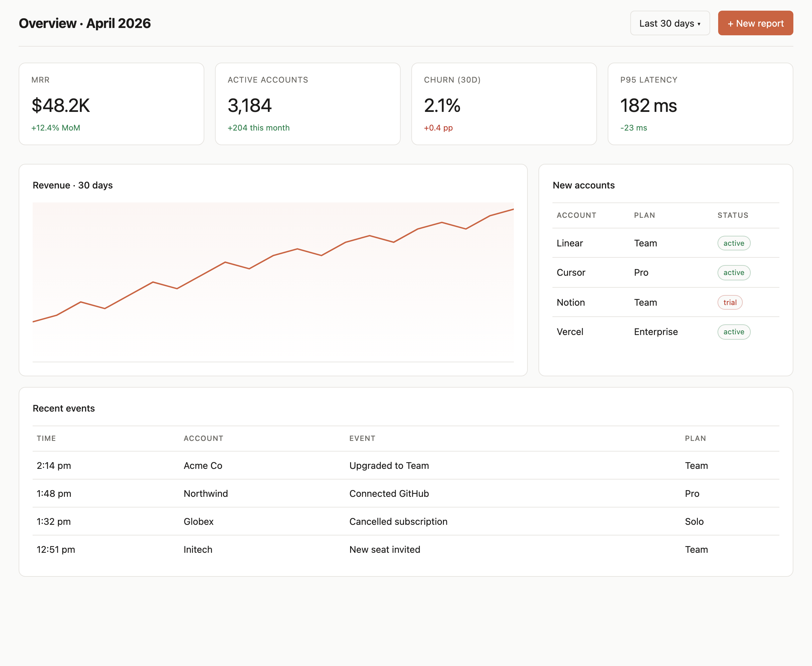
Task: Click the Enterprise plan cell for Vercel
Action: (656, 332)
